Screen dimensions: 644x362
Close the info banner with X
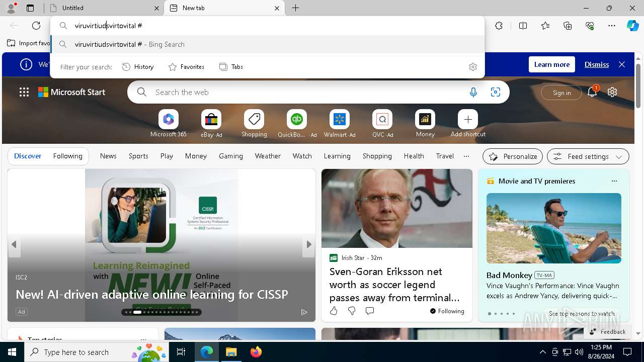point(622,64)
